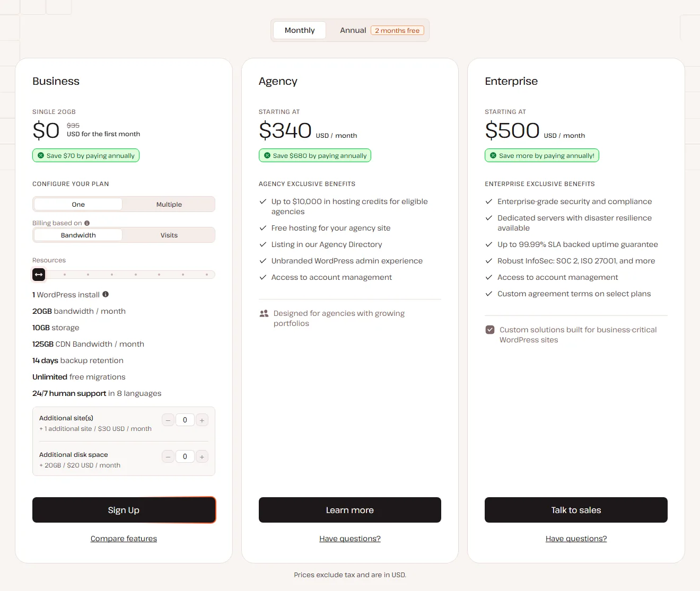Open Compare features link

tap(124, 539)
